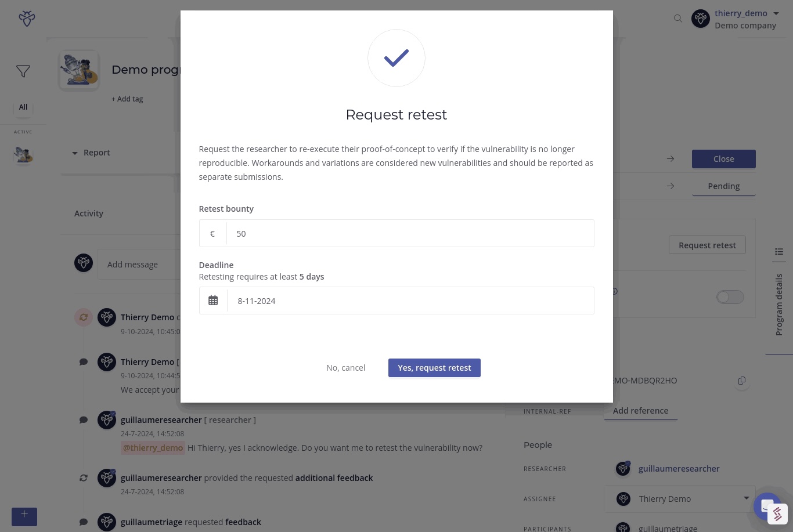Image resolution: width=793 pixels, height=532 pixels.
Task: Open the Program details list icon
Action: coord(779,251)
